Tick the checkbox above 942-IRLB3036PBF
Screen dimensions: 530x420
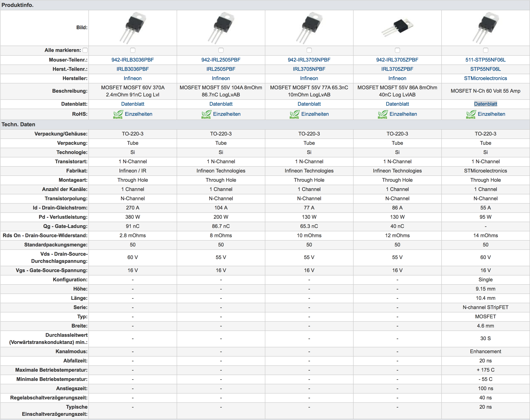(x=133, y=50)
